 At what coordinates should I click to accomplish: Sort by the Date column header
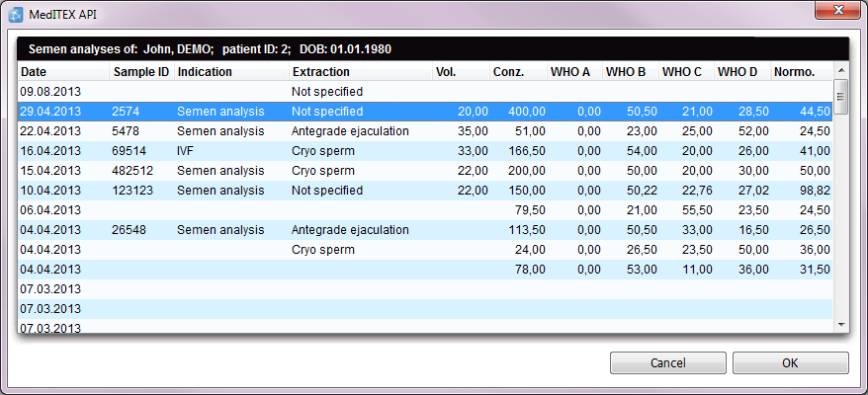pyautogui.click(x=63, y=72)
